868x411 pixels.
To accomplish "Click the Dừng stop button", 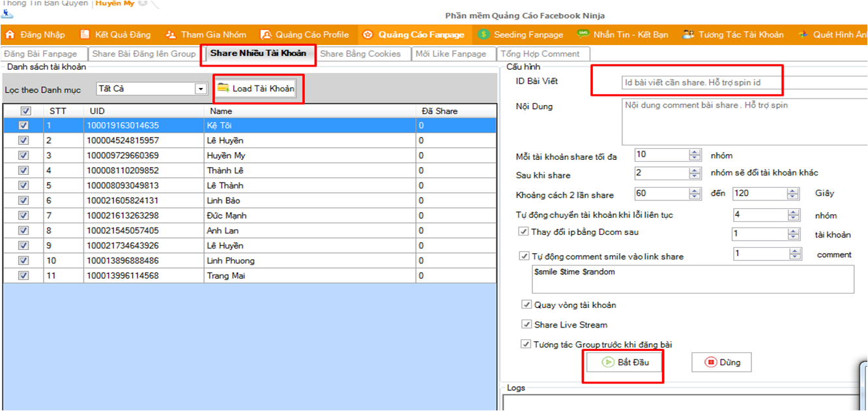I will click(x=721, y=362).
